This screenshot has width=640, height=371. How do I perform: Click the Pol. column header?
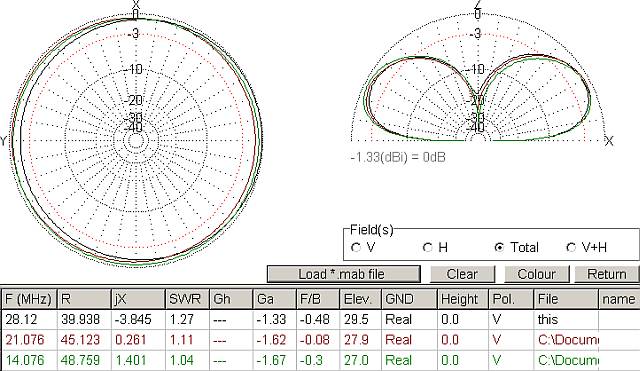(511, 299)
